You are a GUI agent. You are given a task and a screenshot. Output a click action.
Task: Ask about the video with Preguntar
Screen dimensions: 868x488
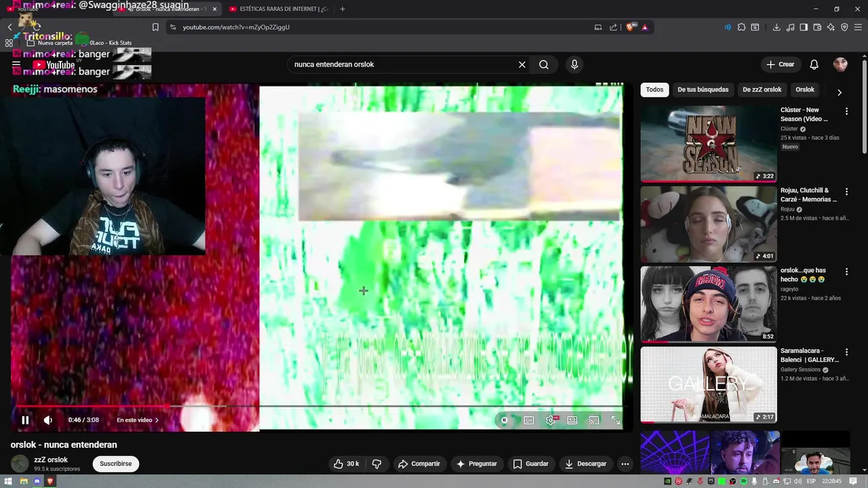click(x=477, y=464)
